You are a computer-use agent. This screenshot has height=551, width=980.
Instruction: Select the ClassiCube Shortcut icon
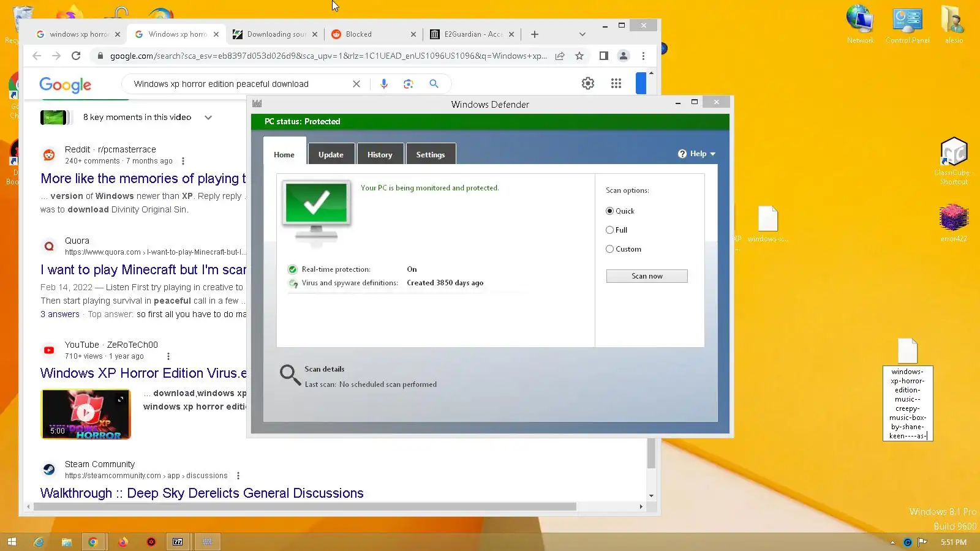(954, 161)
